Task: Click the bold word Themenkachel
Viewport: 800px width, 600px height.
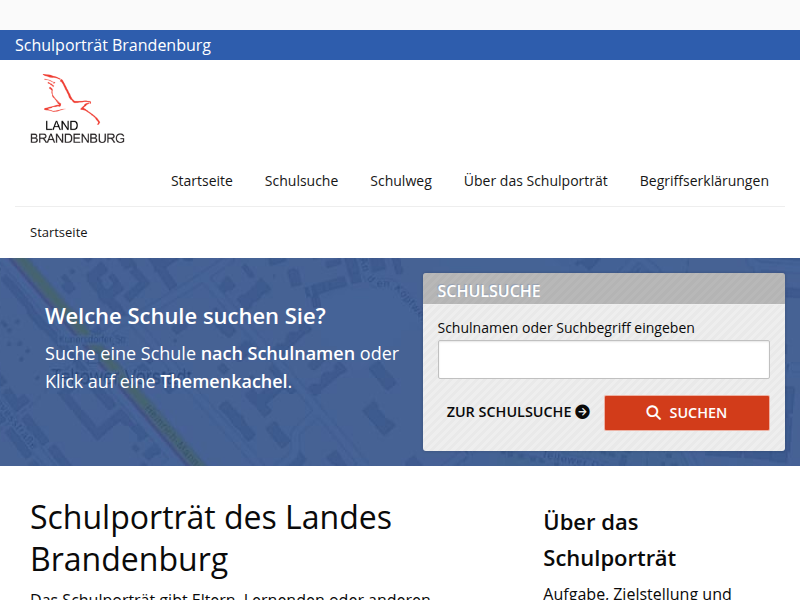Action: [x=224, y=382]
